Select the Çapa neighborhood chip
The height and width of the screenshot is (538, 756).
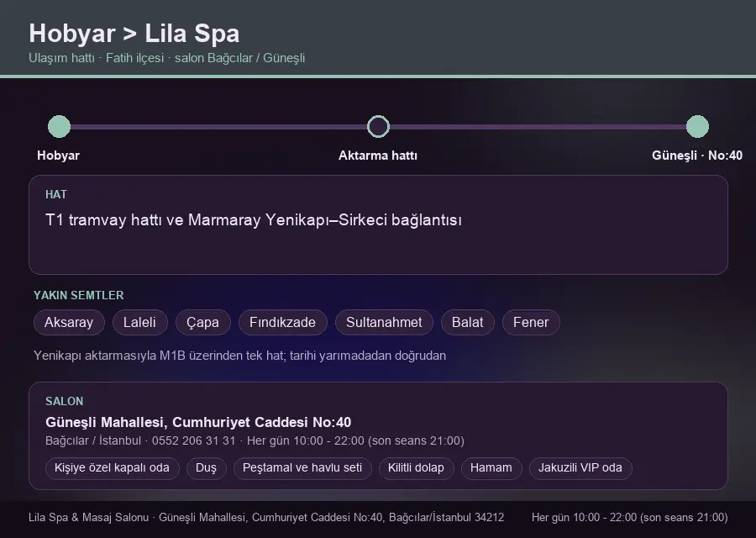[203, 322]
